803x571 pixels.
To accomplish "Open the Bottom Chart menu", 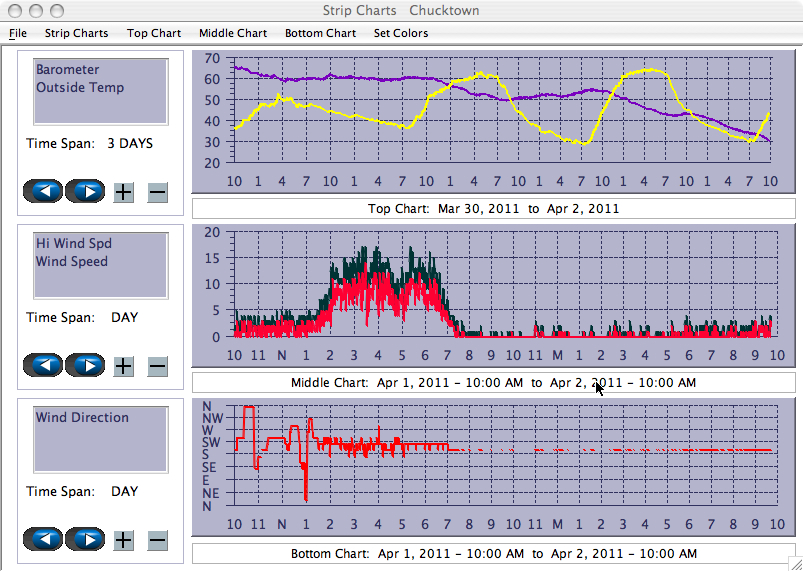I will tap(320, 33).
